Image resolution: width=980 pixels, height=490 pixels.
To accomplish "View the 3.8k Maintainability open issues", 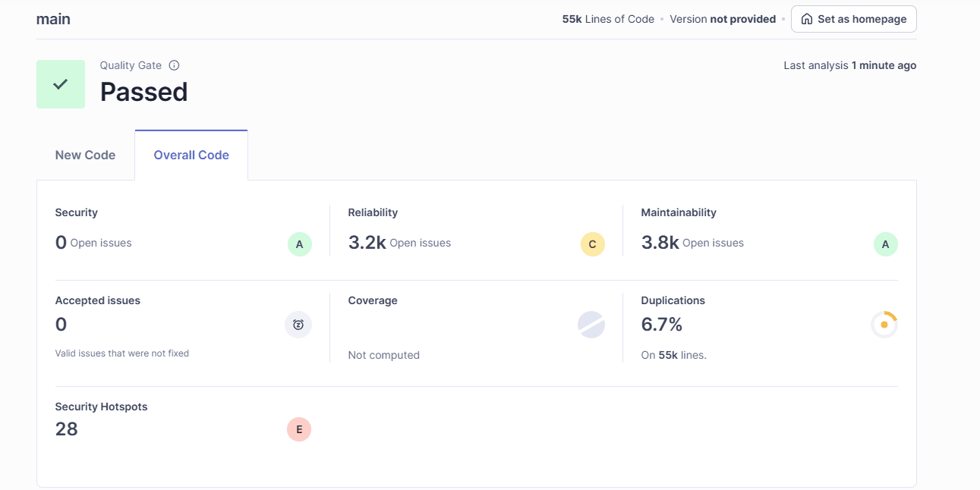I will tap(660, 243).
